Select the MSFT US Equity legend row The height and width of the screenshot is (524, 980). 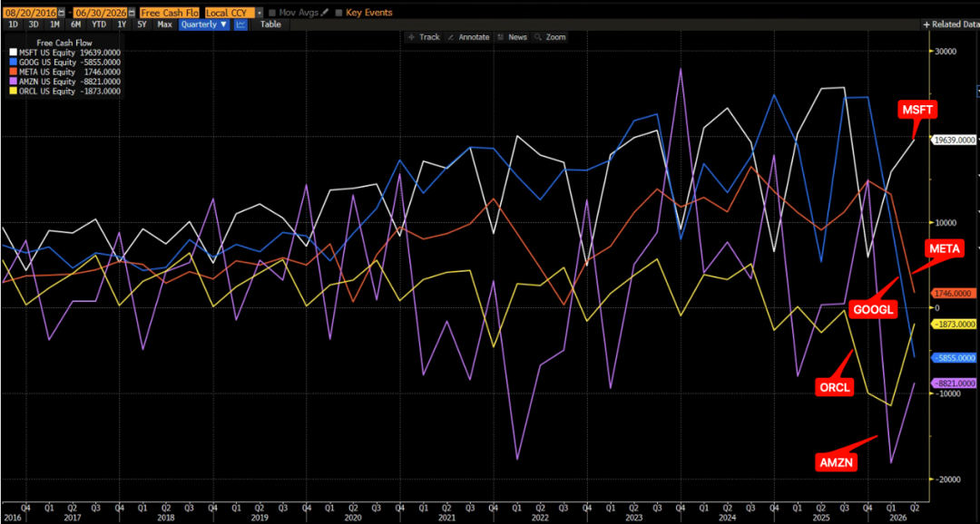coord(64,53)
